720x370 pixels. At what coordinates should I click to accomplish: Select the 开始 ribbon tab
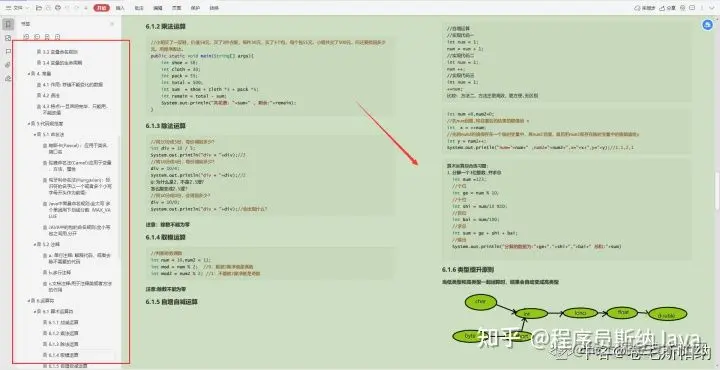101,8
